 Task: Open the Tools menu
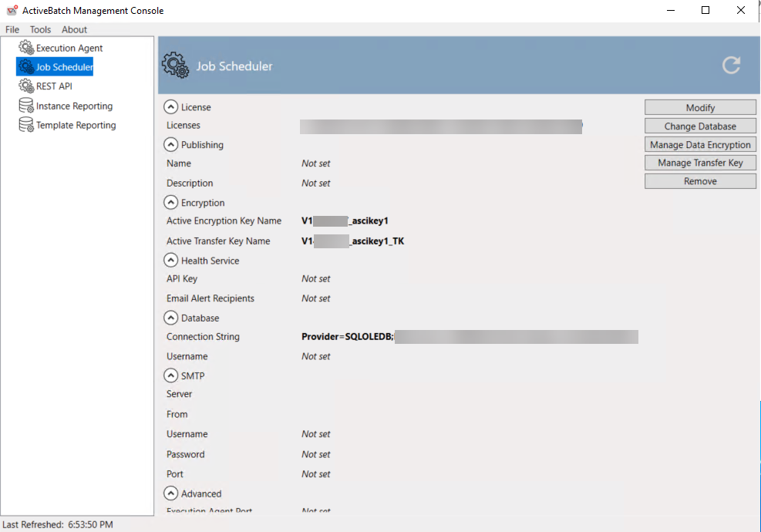pos(40,29)
